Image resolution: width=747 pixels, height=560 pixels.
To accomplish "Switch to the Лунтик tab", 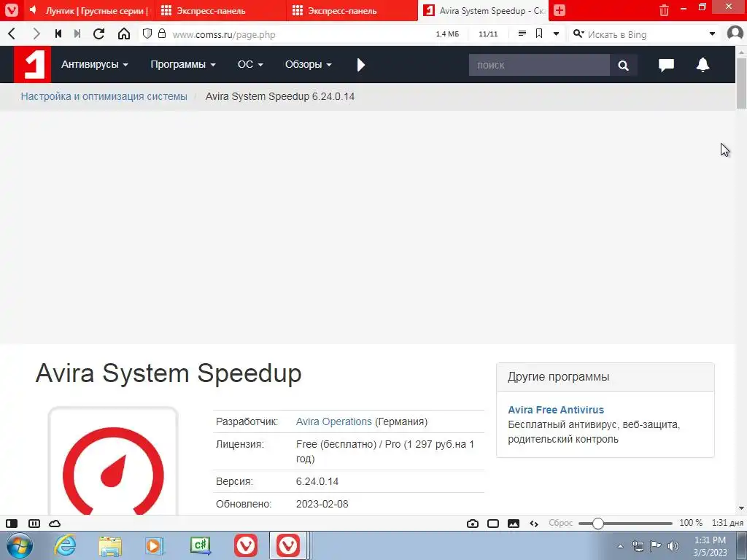I will tap(90, 10).
